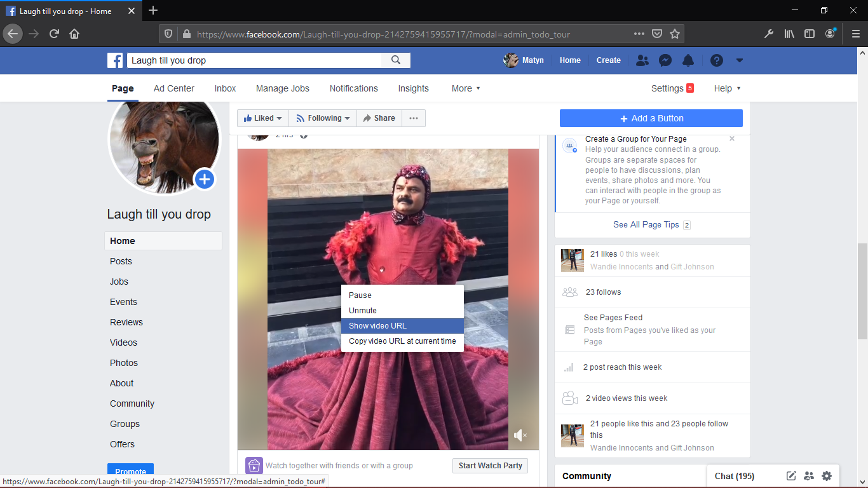Open the Notifications bell icon

point(688,60)
